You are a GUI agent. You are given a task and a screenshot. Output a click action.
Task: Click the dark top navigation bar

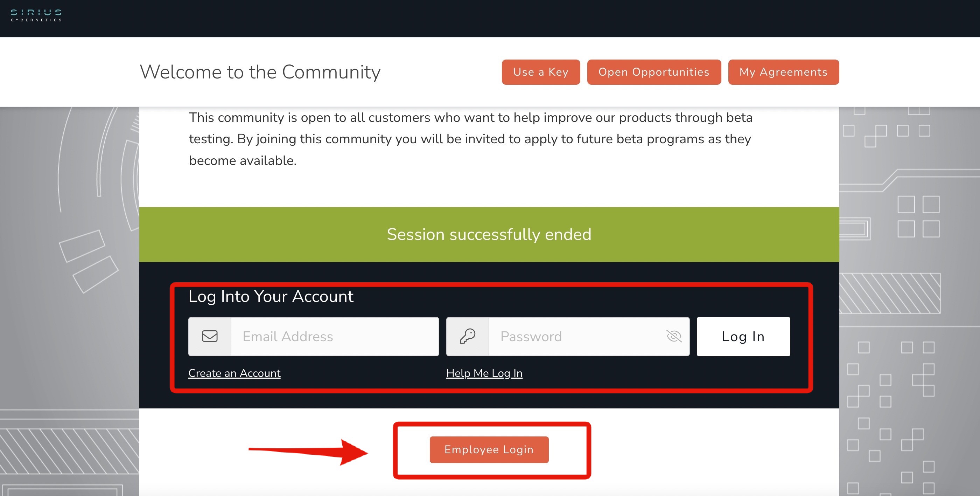click(x=490, y=18)
